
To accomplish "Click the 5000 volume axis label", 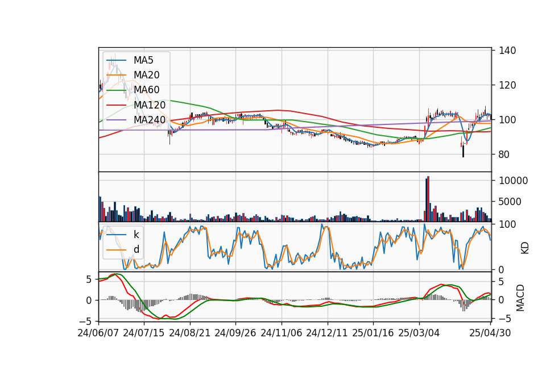I will pos(511,202).
